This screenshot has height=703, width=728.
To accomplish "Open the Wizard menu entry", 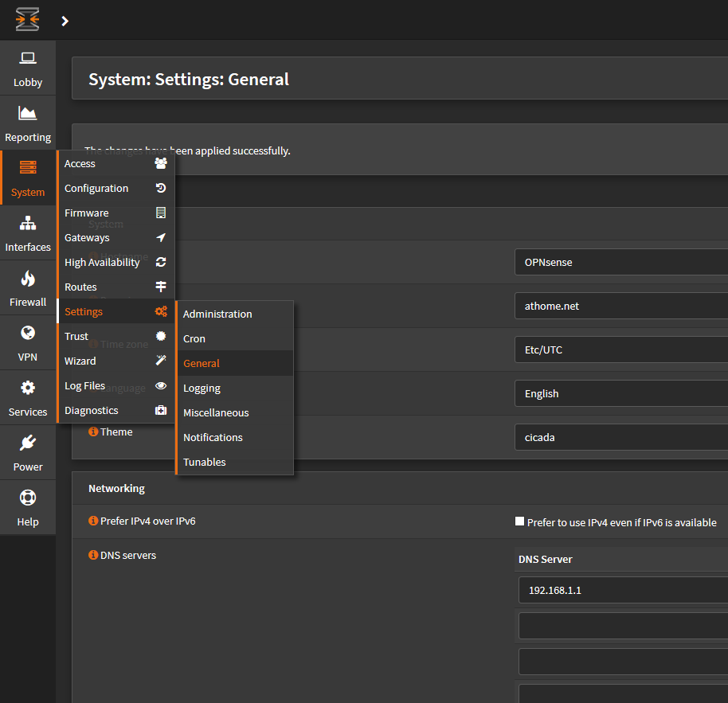I will click(x=115, y=361).
